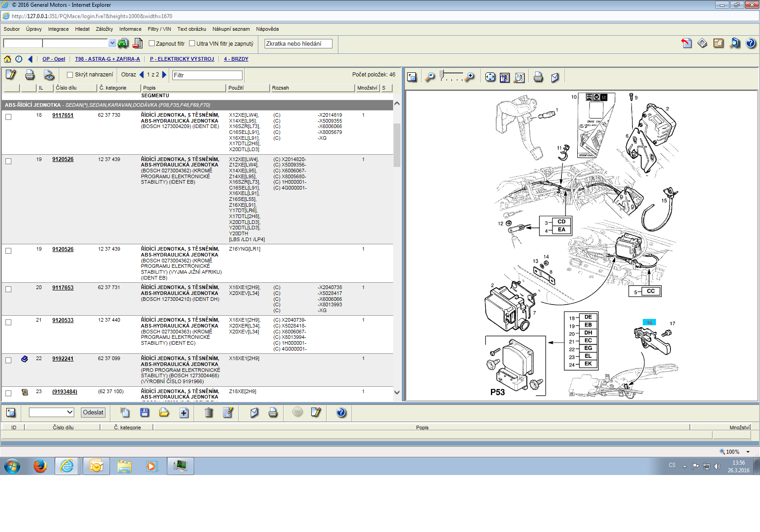Select the checkbox for part 9117651
This screenshot has height=532, width=760.
coord(8,117)
